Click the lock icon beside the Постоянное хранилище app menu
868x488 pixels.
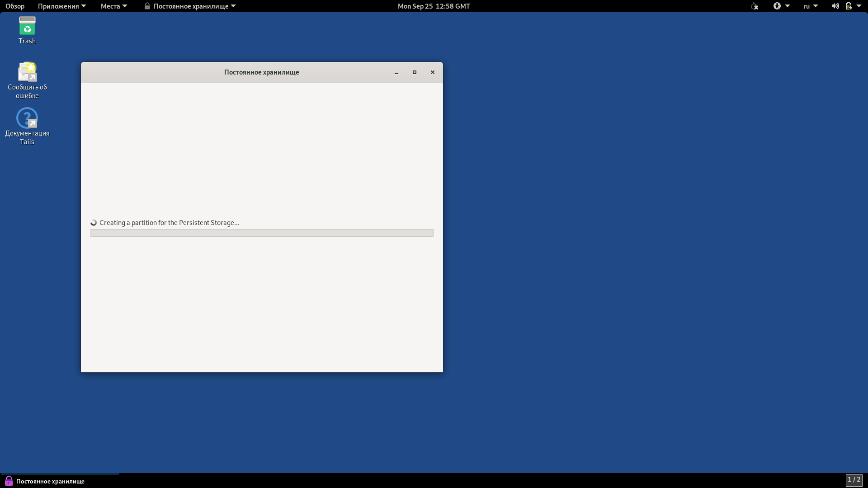click(147, 6)
